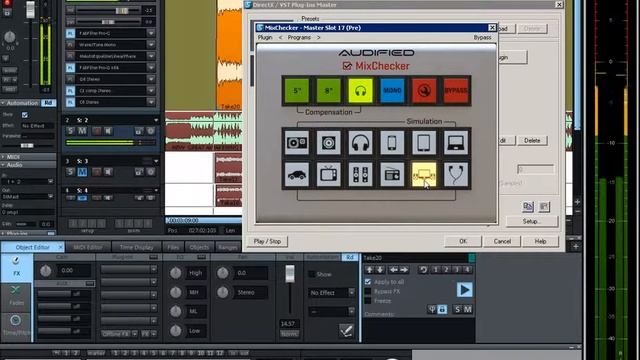Select radio simulation icon
The image size is (640, 360).
click(392, 174)
